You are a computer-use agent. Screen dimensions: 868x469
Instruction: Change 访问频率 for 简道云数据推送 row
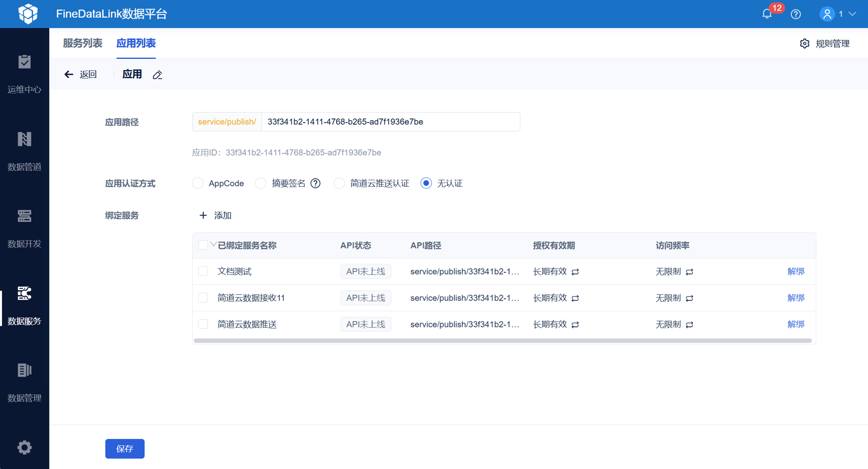[x=689, y=325]
